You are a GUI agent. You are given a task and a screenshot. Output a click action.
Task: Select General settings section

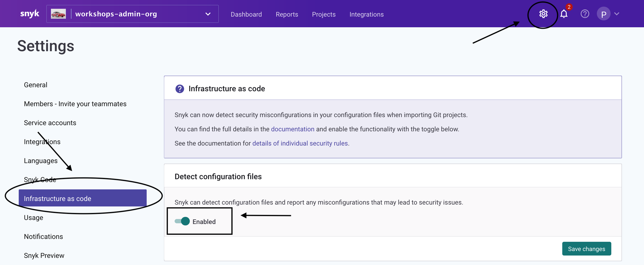click(x=36, y=85)
